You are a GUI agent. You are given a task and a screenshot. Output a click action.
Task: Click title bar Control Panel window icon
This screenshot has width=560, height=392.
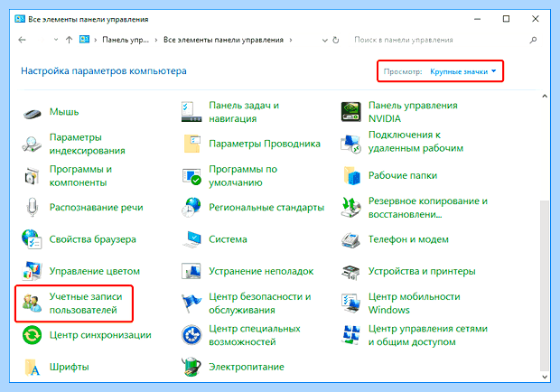(20, 19)
